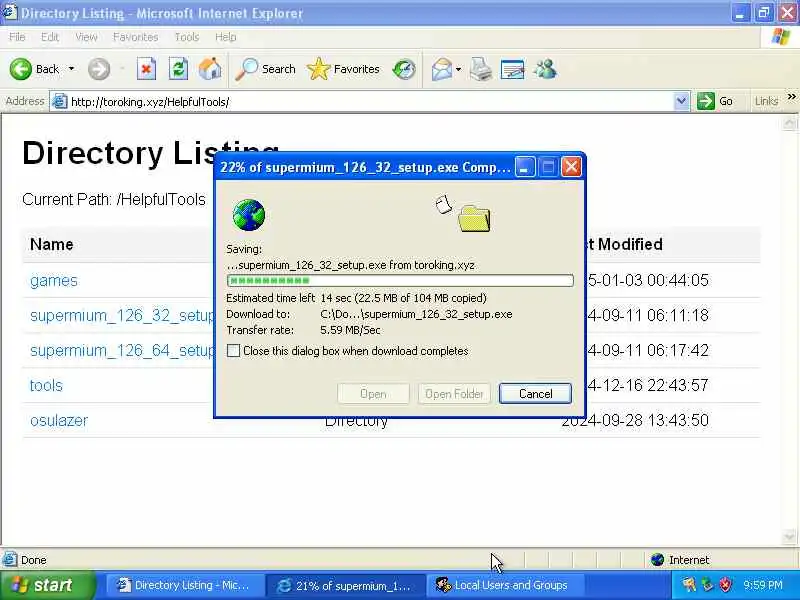Click the first system tray icon
The height and width of the screenshot is (600, 800).
[689, 585]
